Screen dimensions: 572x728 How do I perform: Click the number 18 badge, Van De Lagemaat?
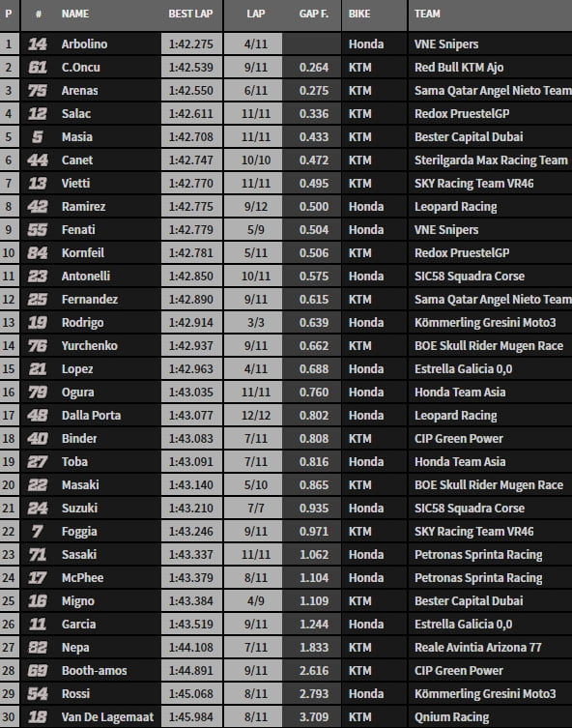37,716
